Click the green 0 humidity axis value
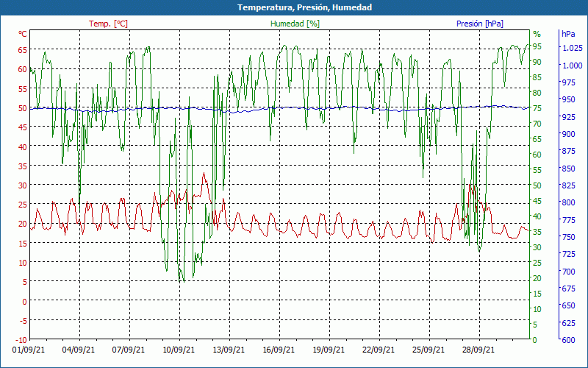Image resolution: width=588 pixels, height=368 pixels. click(x=534, y=340)
